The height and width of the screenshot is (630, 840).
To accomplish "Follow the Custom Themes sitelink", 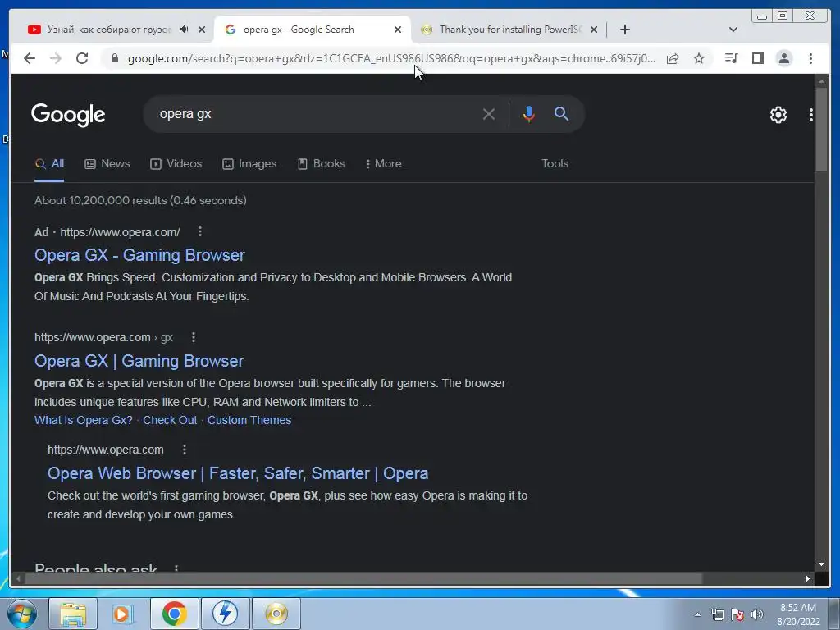I will click(249, 420).
